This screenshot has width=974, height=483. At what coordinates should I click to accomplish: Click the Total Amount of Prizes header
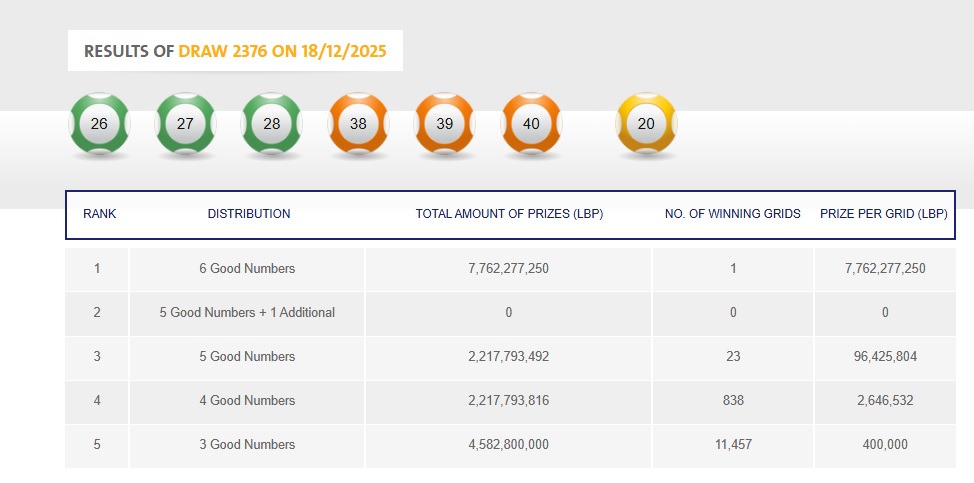(x=509, y=214)
